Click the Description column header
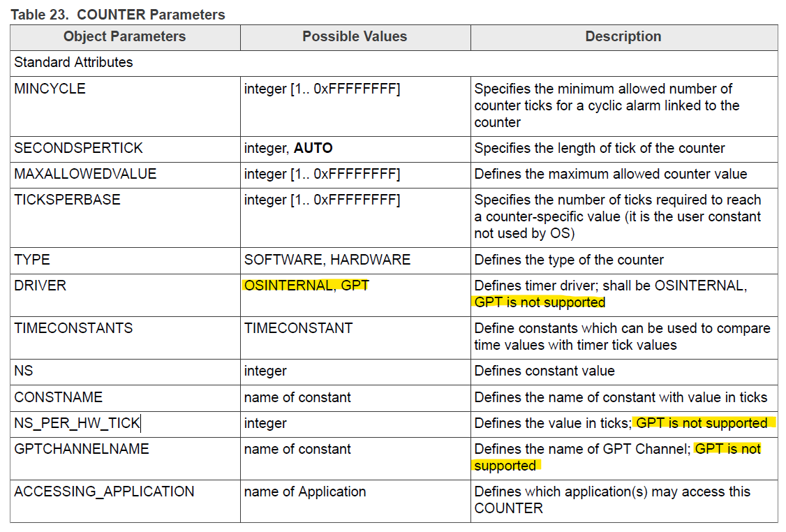Image resolution: width=786 pixels, height=532 pixels. click(623, 37)
